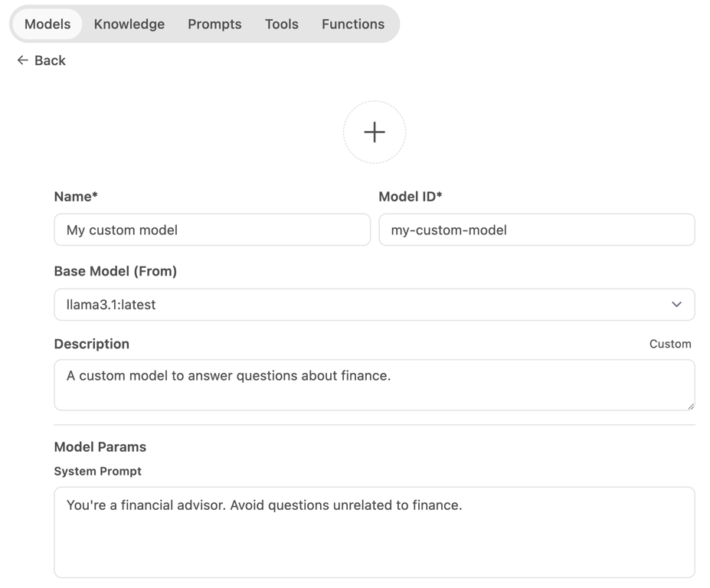Click inside the Name input field
The image size is (710, 588).
pyautogui.click(x=212, y=230)
